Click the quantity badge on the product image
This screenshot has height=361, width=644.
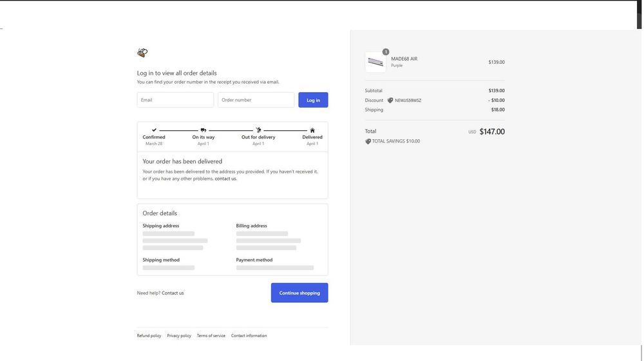pos(386,52)
